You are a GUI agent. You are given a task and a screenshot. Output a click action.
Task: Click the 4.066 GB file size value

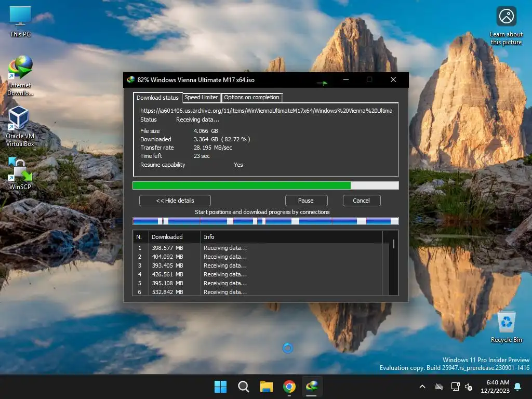(206, 131)
